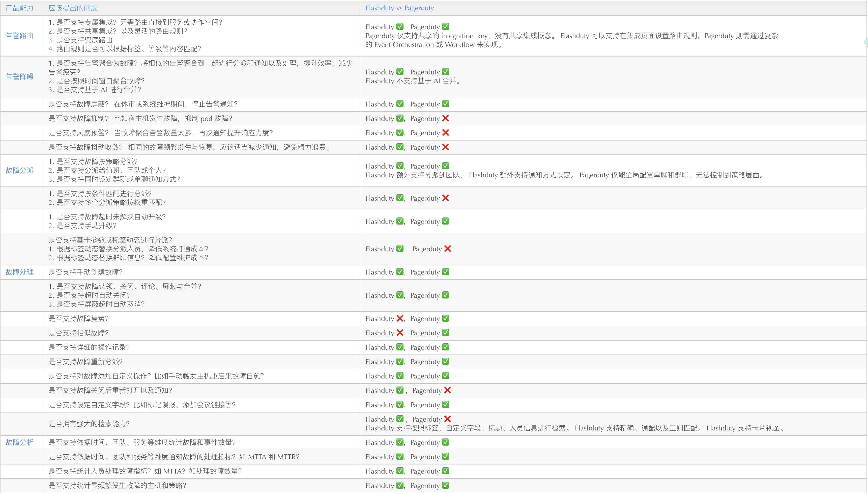Click the 故障分析 category label
The height and width of the screenshot is (494, 868).
click(20, 443)
